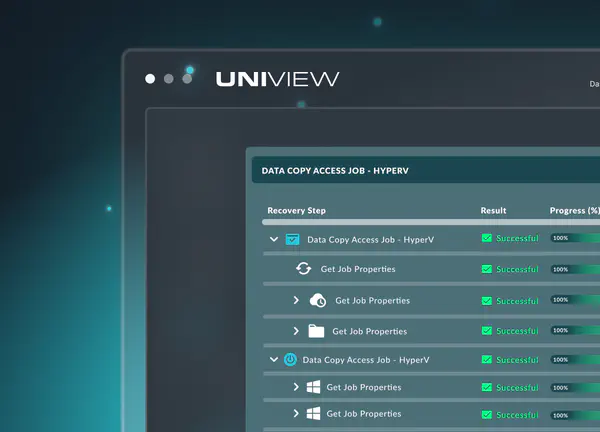Image resolution: width=600 pixels, height=432 pixels.
Task: Click the 100% value in the cloud-icon row
Action: tap(560, 300)
